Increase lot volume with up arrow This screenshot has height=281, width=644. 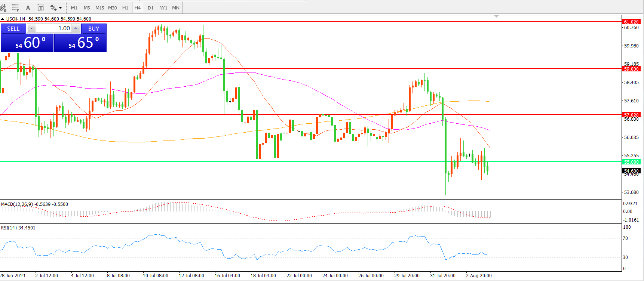(x=76, y=28)
